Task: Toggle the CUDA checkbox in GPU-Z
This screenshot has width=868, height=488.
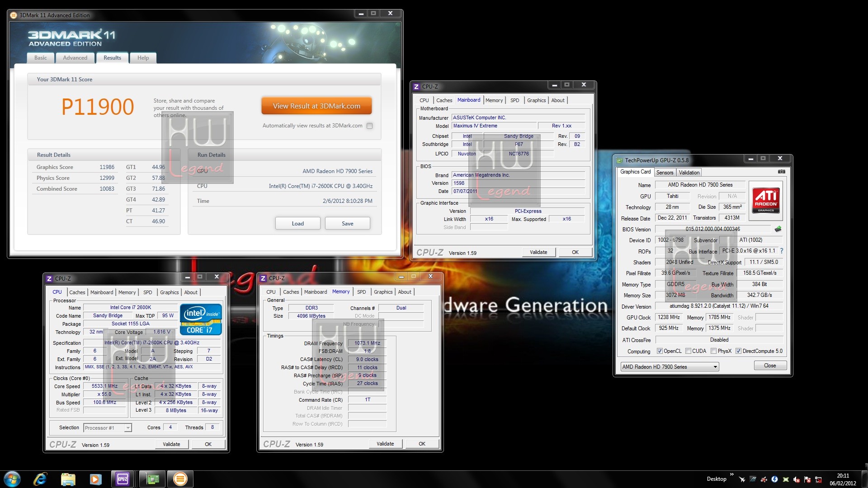Action: (688, 351)
